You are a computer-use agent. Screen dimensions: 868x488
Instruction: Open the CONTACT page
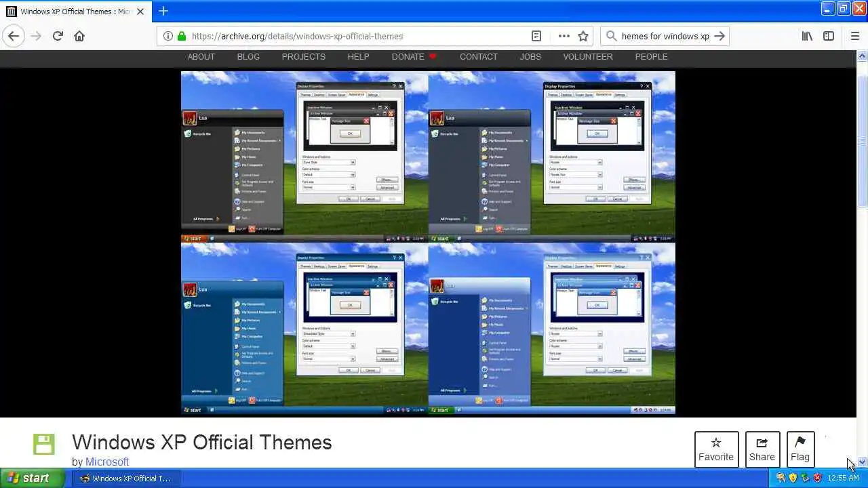point(479,56)
